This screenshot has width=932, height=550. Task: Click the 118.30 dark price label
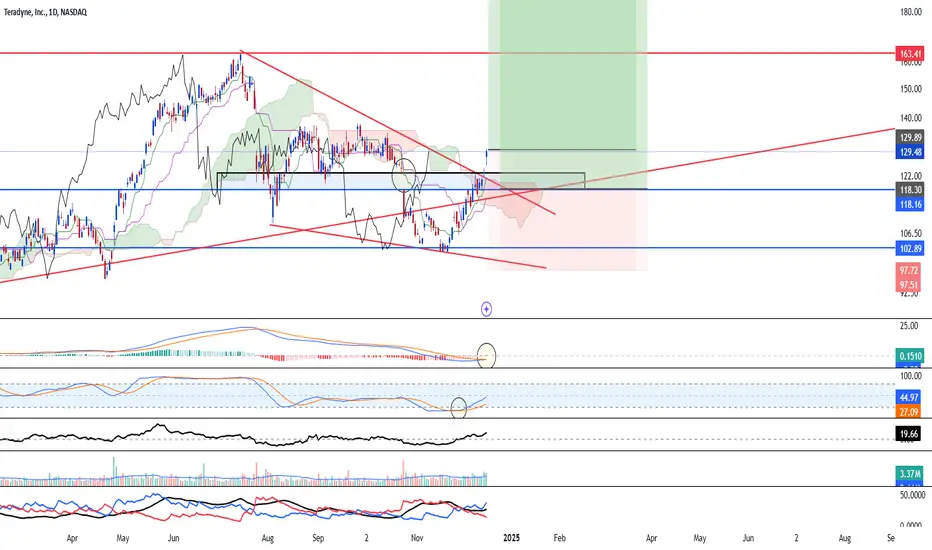(x=909, y=190)
